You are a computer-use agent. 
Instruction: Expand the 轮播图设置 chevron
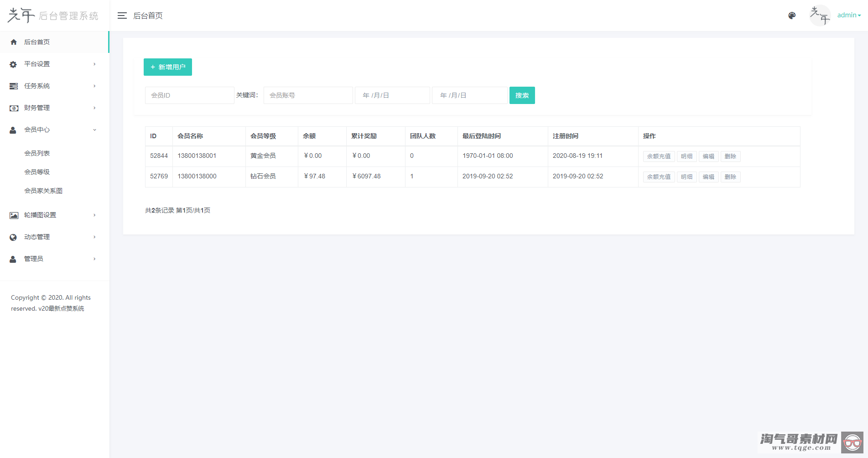coord(94,215)
